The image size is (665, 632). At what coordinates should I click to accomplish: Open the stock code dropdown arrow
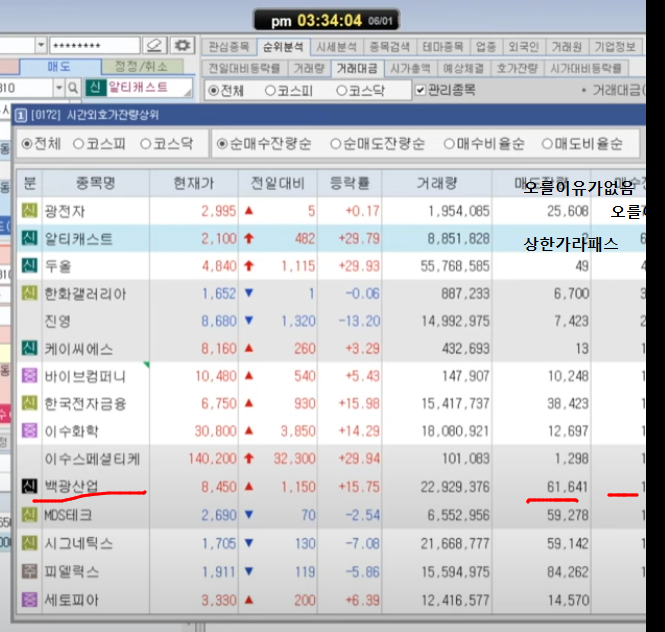59,88
